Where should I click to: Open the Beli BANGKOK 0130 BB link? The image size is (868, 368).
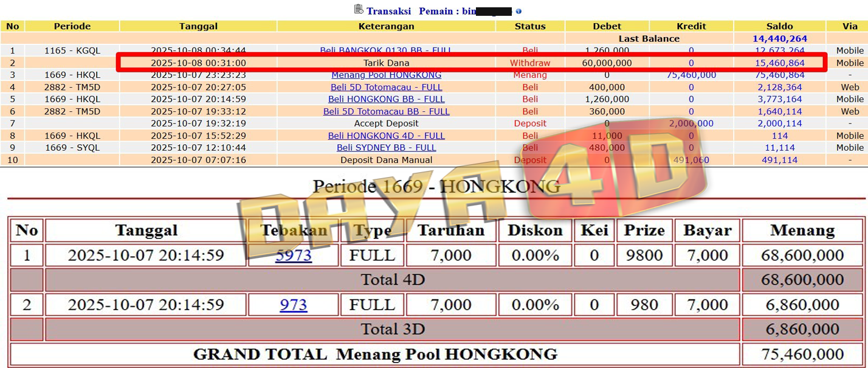tap(386, 50)
